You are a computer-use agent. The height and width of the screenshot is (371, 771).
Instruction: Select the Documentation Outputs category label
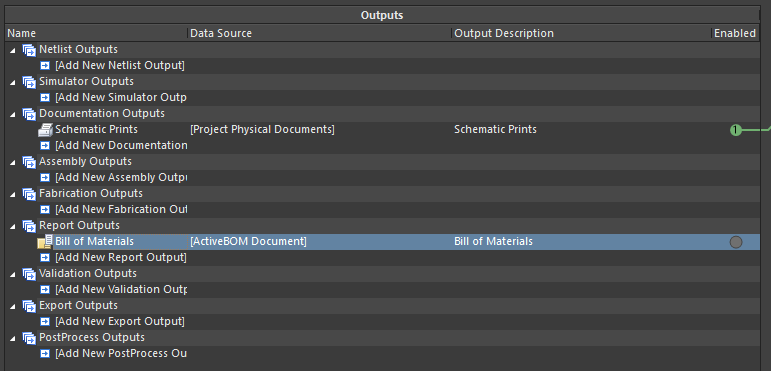click(x=102, y=114)
